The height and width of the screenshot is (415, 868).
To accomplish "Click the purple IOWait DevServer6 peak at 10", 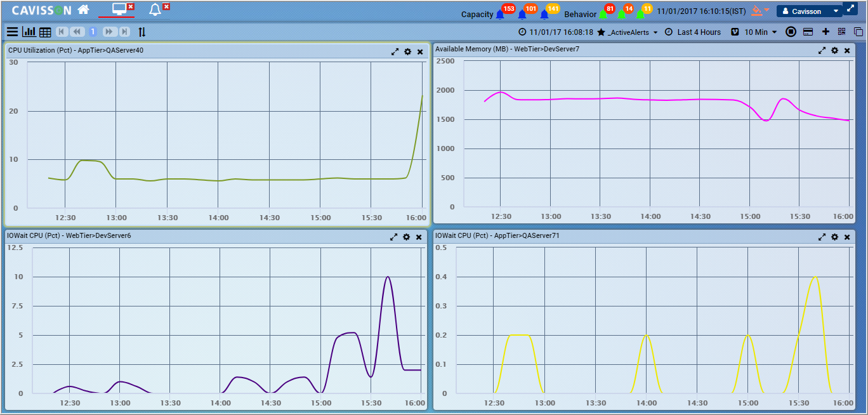I will click(388, 278).
